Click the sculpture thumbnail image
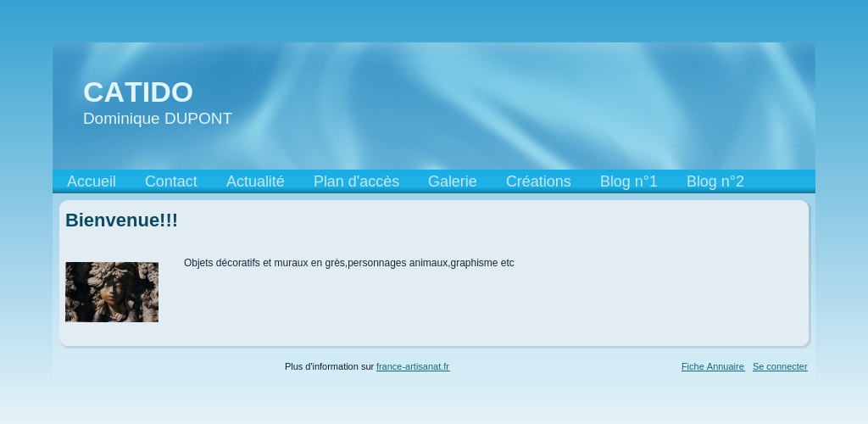 [x=112, y=292]
